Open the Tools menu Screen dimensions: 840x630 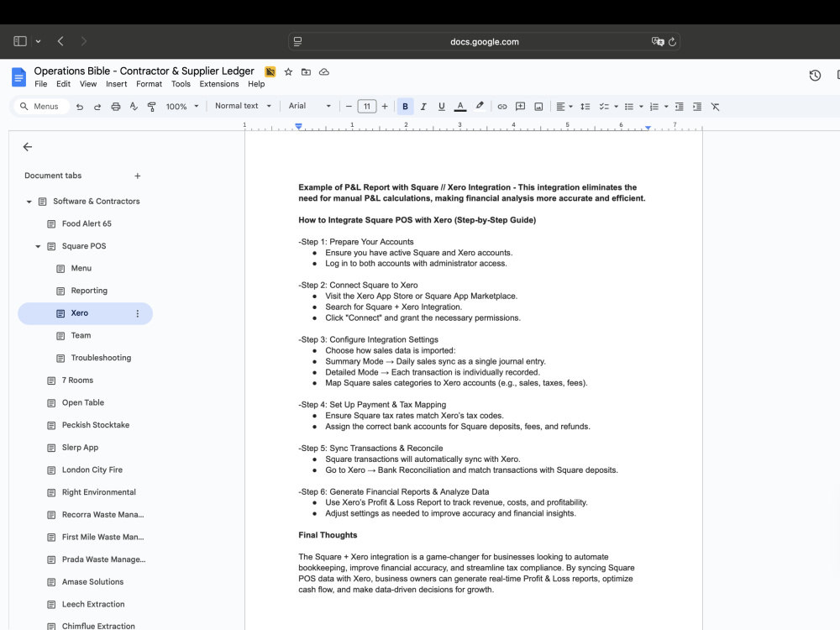[x=181, y=84]
